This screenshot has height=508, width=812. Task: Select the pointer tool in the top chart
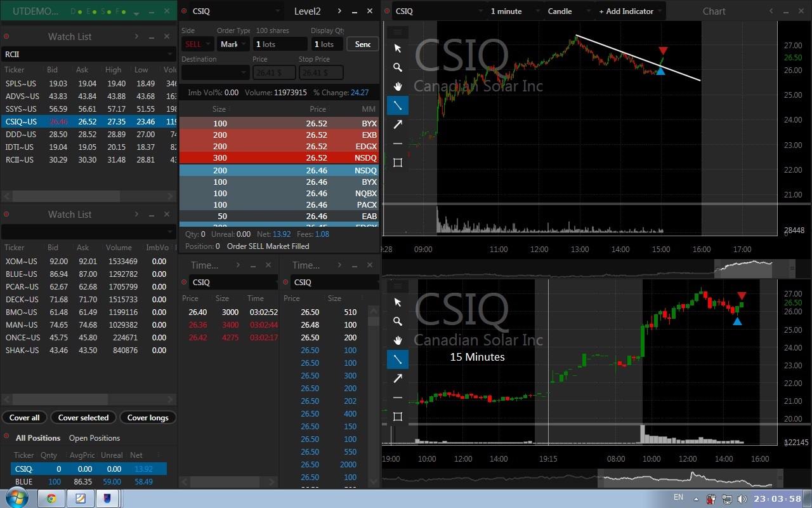(x=398, y=48)
